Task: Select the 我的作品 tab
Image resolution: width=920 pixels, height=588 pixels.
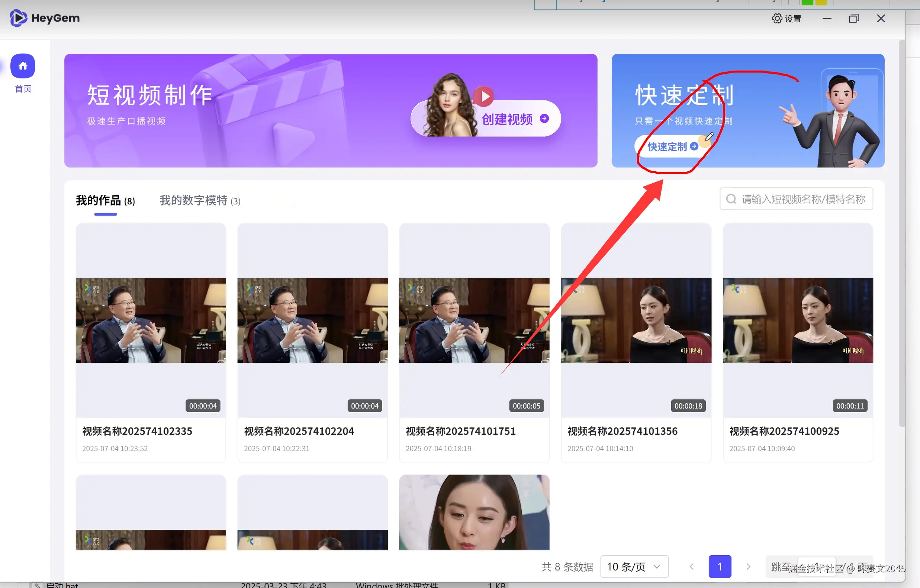Action: click(105, 200)
